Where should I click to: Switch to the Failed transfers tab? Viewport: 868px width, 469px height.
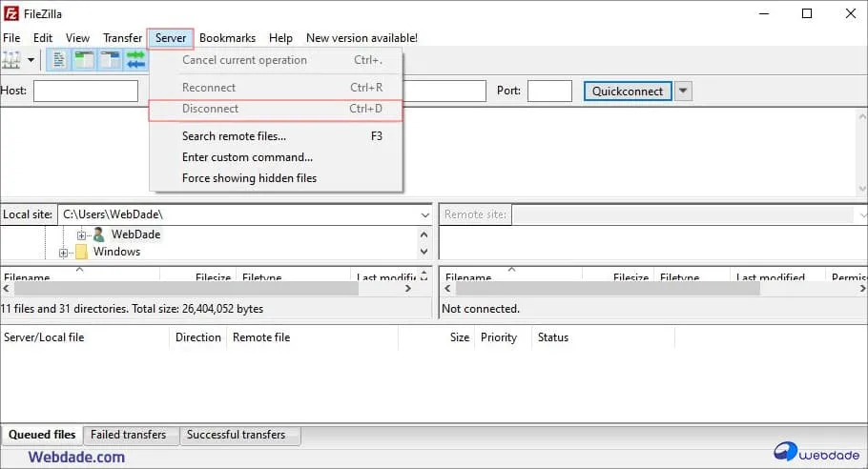click(129, 435)
